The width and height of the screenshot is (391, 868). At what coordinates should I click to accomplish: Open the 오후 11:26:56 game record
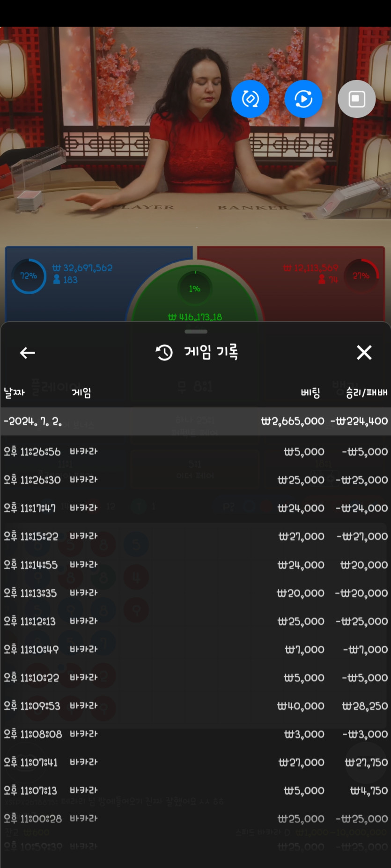196,452
